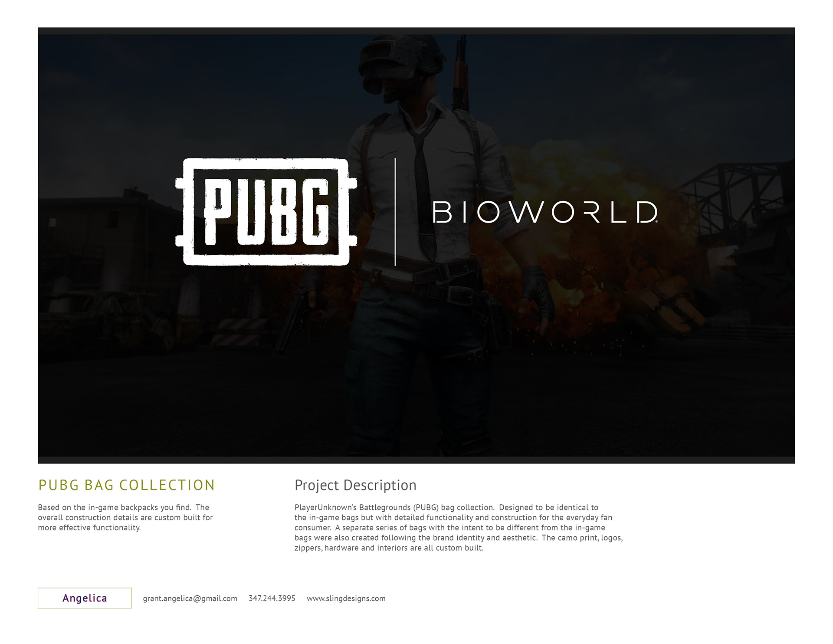The height and width of the screenshot is (644, 833).
Task: Click the white vertical divider between the logos
Action: 395,212
